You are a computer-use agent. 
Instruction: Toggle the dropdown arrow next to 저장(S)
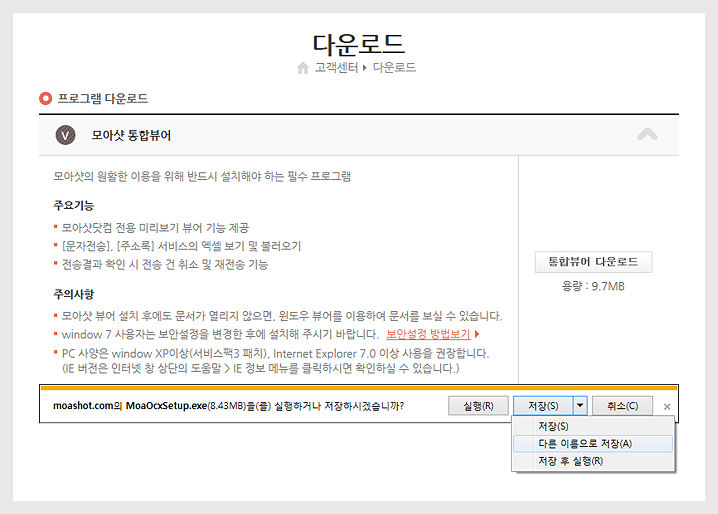point(580,406)
